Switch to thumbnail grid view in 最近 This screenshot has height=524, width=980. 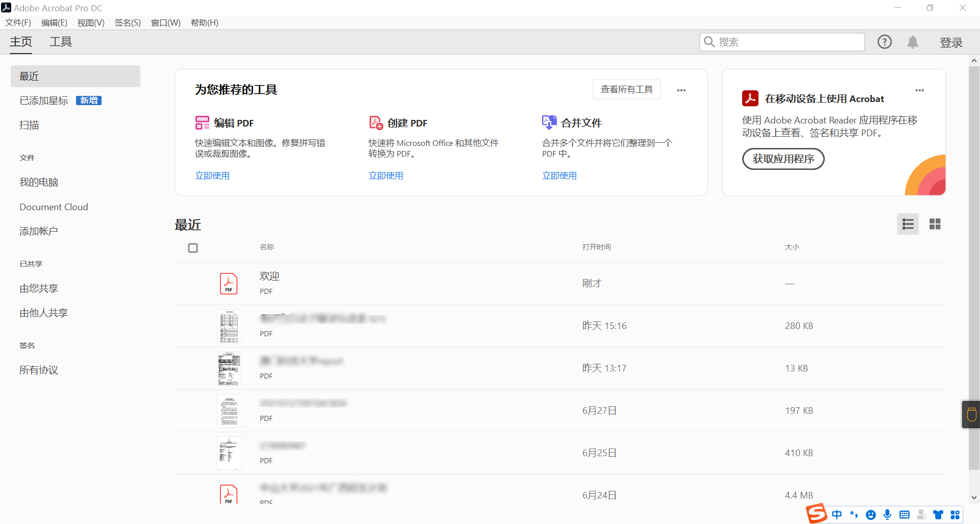coord(935,224)
